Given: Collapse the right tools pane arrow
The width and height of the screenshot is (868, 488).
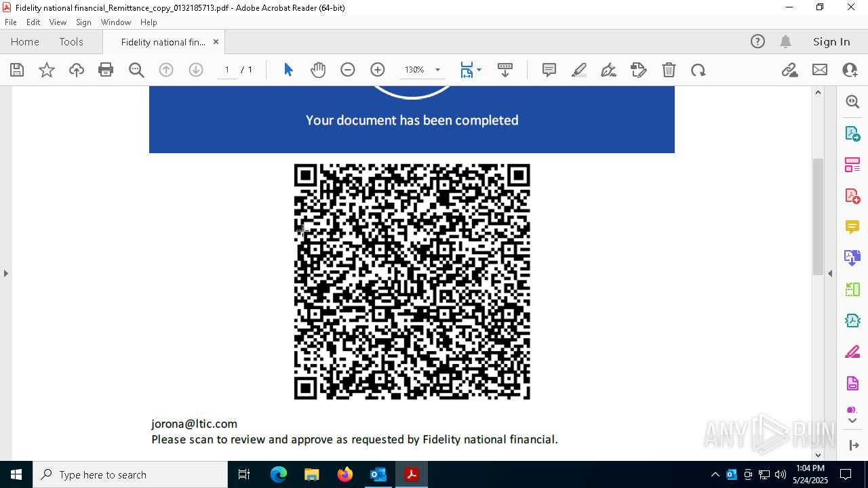Looking at the screenshot, I should click(830, 273).
